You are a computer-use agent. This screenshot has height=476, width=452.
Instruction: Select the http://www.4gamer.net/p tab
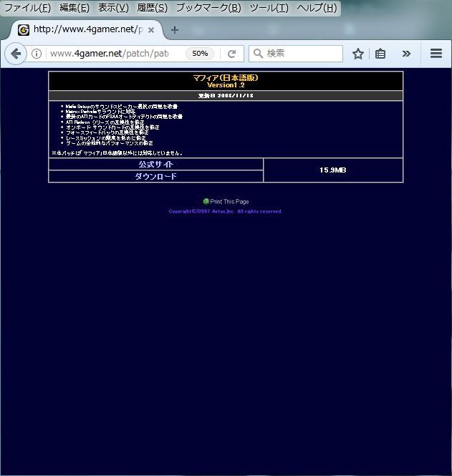coord(87,30)
